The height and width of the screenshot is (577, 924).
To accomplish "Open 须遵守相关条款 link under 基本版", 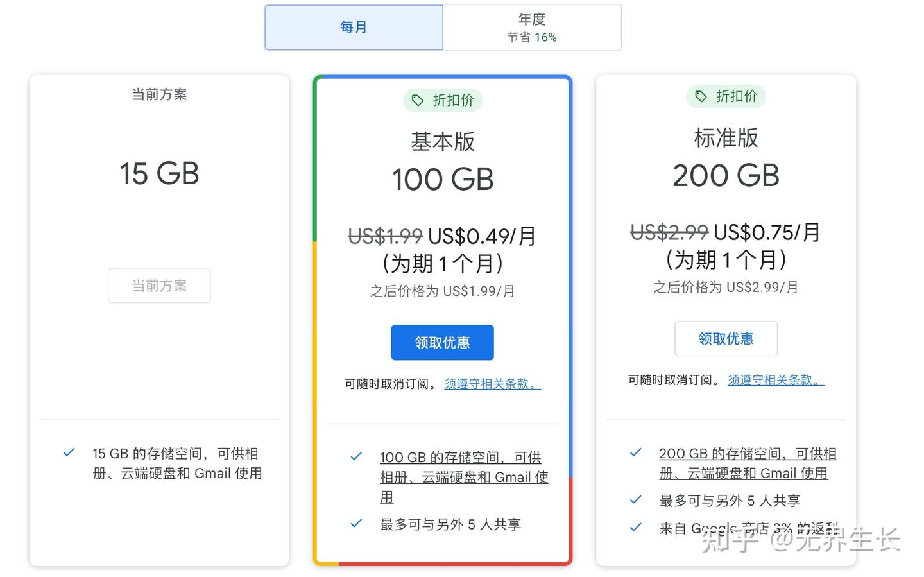I will pos(492,383).
